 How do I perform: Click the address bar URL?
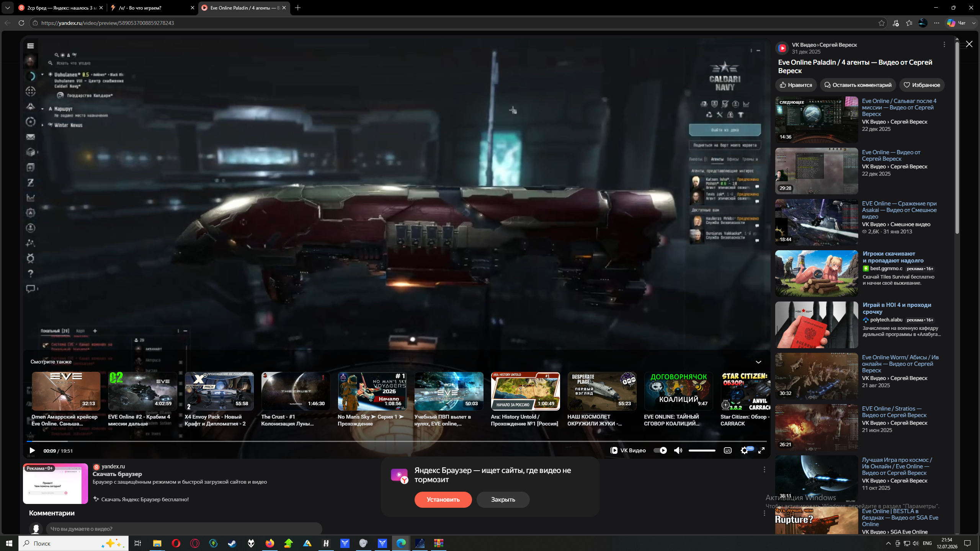108,23
